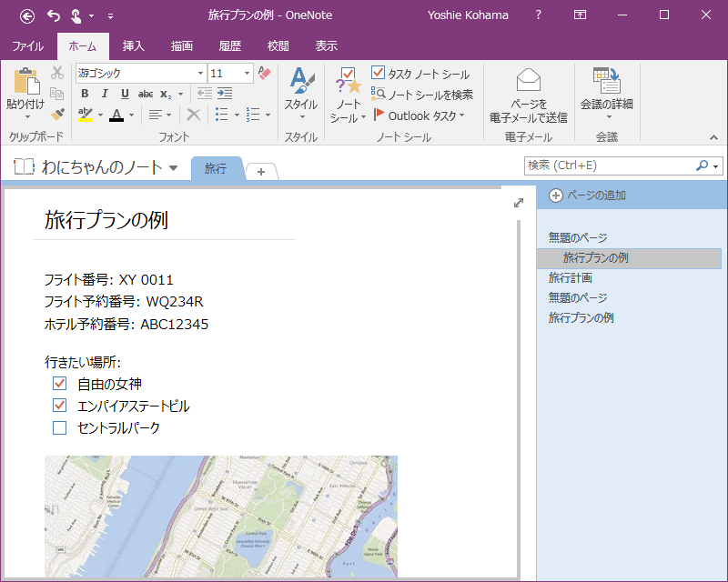Click the Find Note Tags icon
This screenshot has height=582, width=728.
tap(378, 95)
